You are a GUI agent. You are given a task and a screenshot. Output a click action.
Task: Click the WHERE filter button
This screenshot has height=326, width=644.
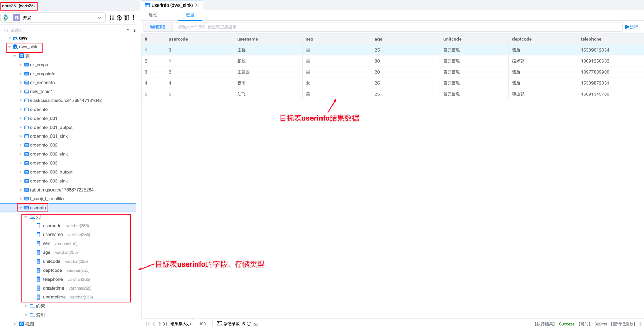pyautogui.click(x=158, y=27)
